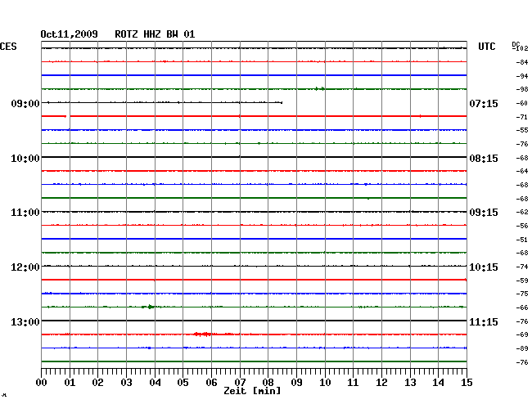Click the DC offset value -94
Screen dimensions: 532x404
tap(522, 76)
